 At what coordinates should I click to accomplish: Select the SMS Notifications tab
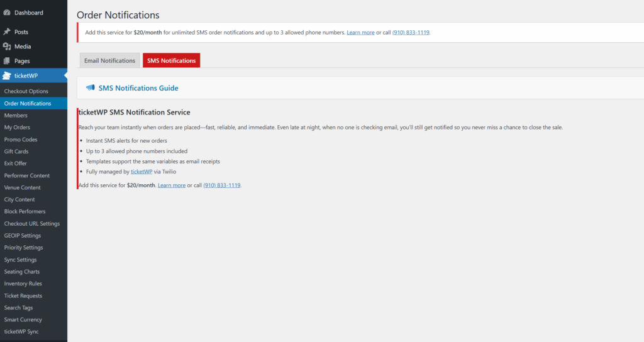(x=171, y=60)
